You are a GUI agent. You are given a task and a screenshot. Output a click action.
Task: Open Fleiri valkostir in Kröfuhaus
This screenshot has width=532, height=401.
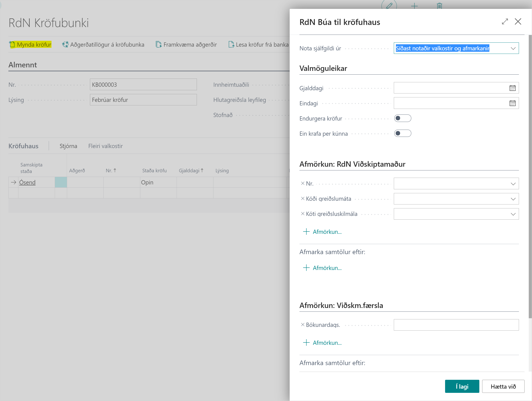point(105,146)
